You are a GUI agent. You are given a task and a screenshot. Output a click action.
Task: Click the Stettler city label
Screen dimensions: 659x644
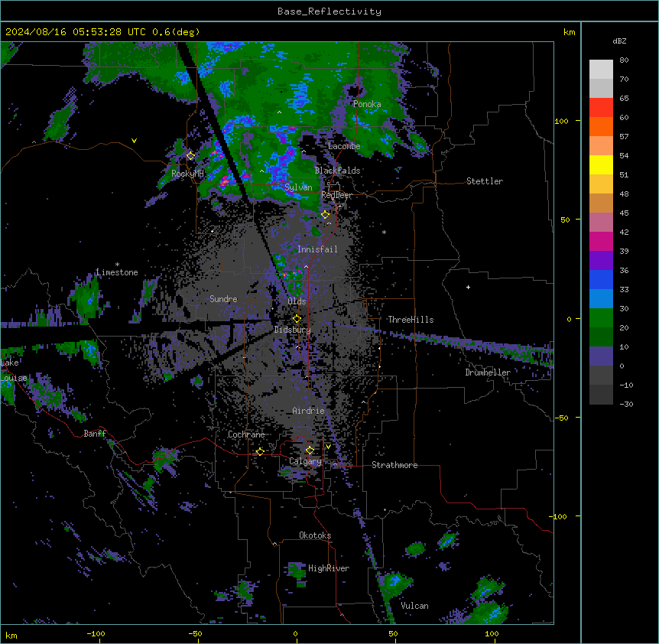pos(485,181)
